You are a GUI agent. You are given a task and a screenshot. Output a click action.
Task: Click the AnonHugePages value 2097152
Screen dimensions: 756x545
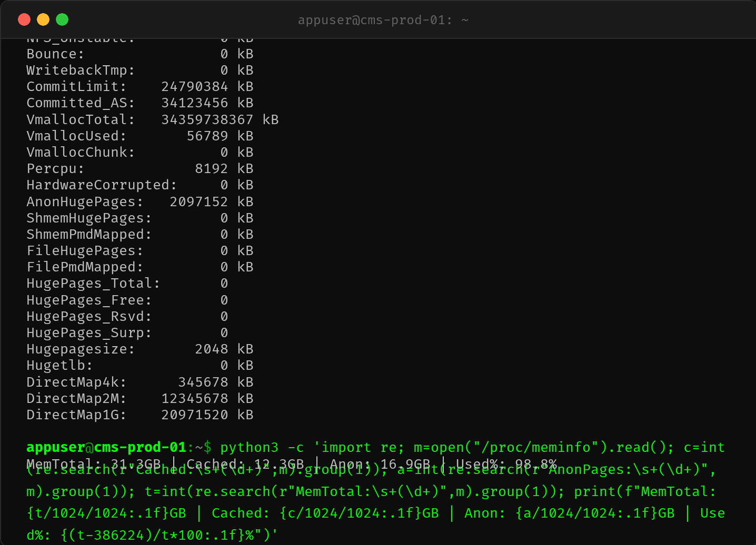pos(199,201)
